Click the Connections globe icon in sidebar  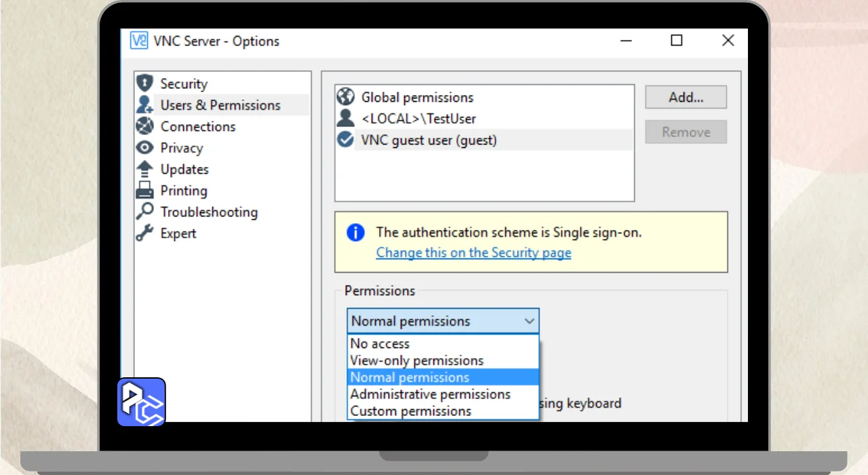pos(144,126)
